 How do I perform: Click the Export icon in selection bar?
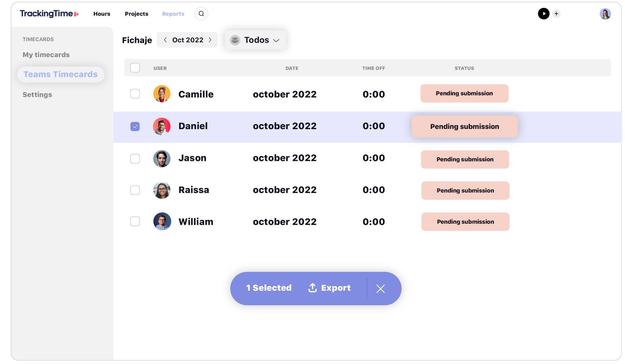tap(312, 288)
